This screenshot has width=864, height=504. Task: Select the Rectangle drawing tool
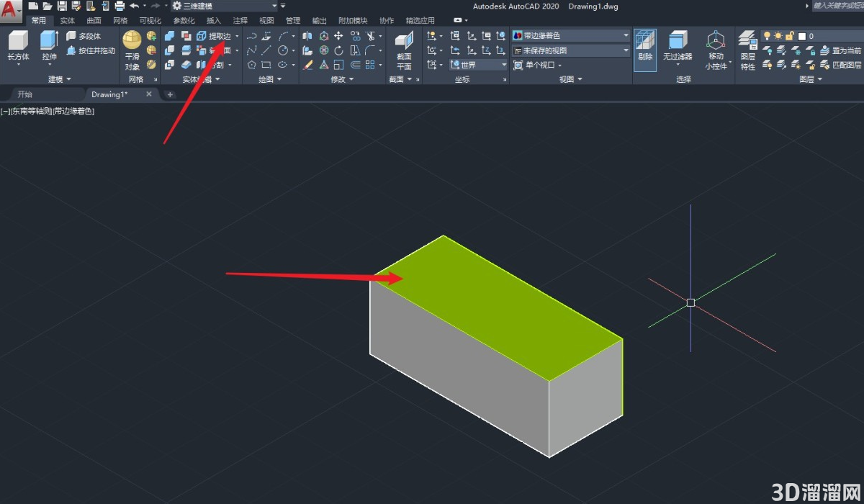click(x=266, y=65)
